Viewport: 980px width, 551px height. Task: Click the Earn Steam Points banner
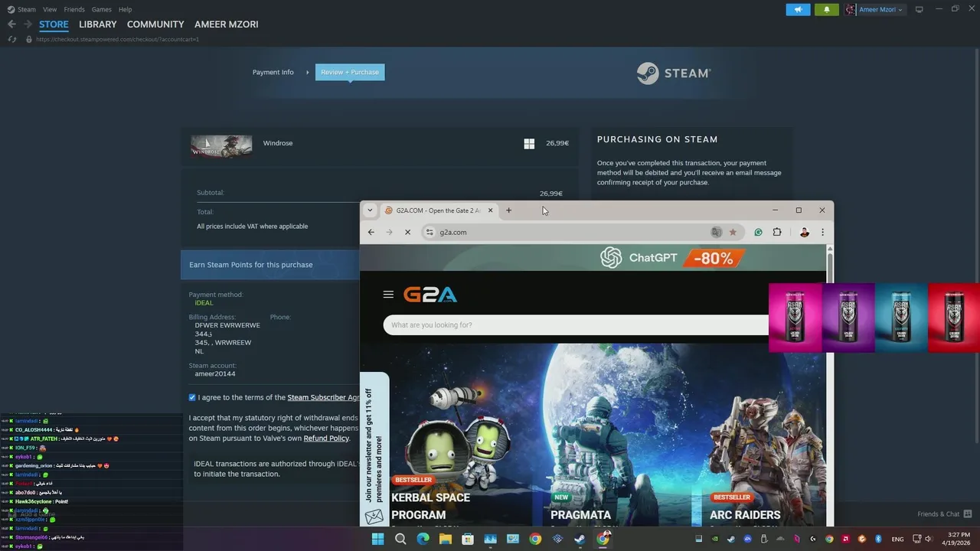click(x=270, y=265)
